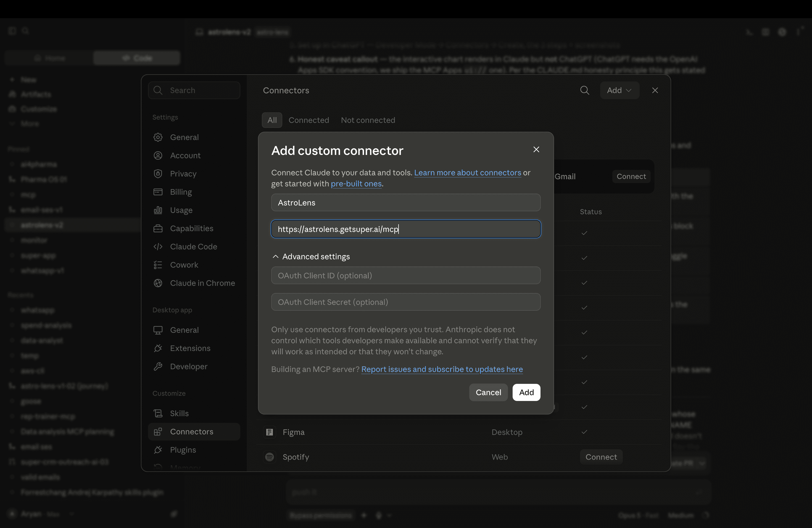Open Desktop app General monitor icon
This screenshot has width=812, height=528.
[x=158, y=330]
